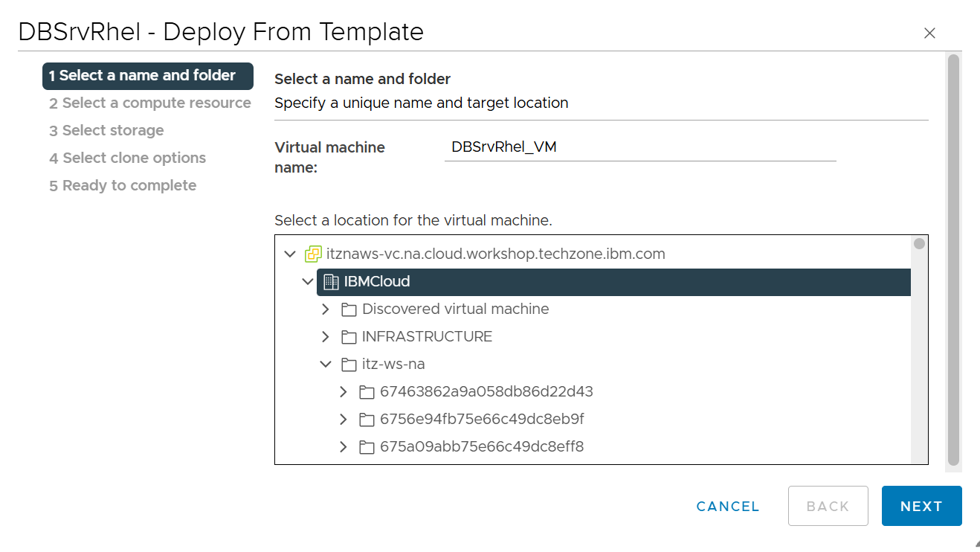Edit the Virtual machine name field

point(639,147)
